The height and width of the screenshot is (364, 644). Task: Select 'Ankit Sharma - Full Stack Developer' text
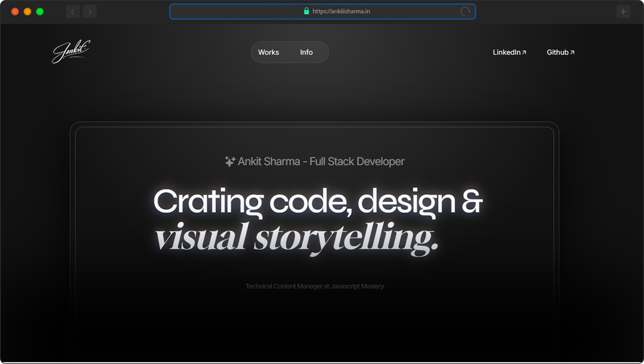(x=321, y=161)
